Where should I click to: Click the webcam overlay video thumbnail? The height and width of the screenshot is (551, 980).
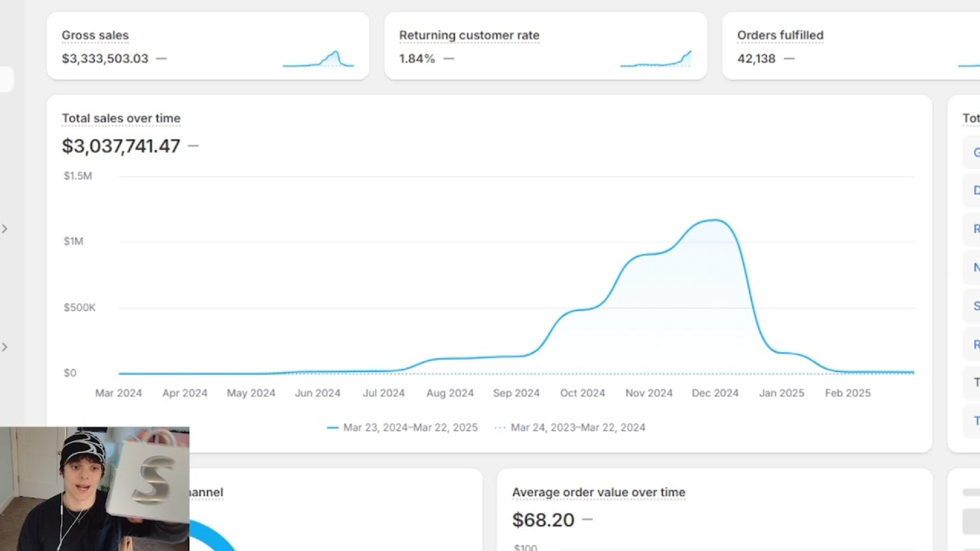point(94,489)
